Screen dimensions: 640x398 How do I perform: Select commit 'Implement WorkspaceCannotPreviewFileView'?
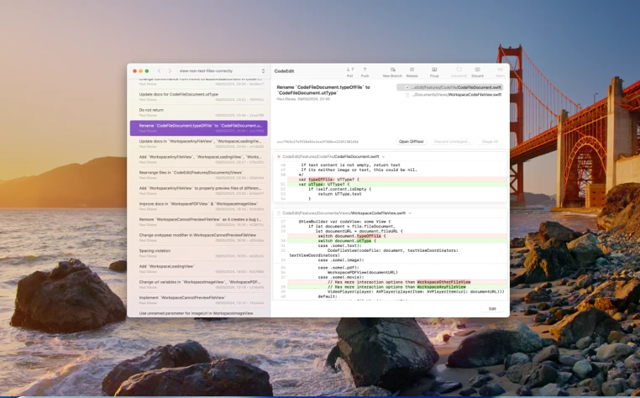199,300
